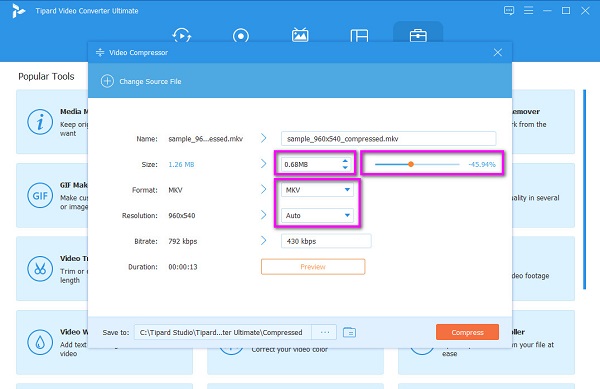Click the three-dots browse button for save path
This screenshot has height=389, width=600.
tap(324, 332)
